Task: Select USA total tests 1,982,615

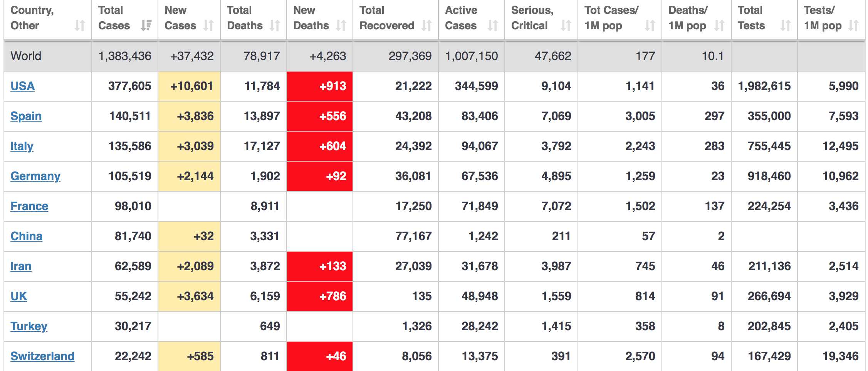Action: 764,86
